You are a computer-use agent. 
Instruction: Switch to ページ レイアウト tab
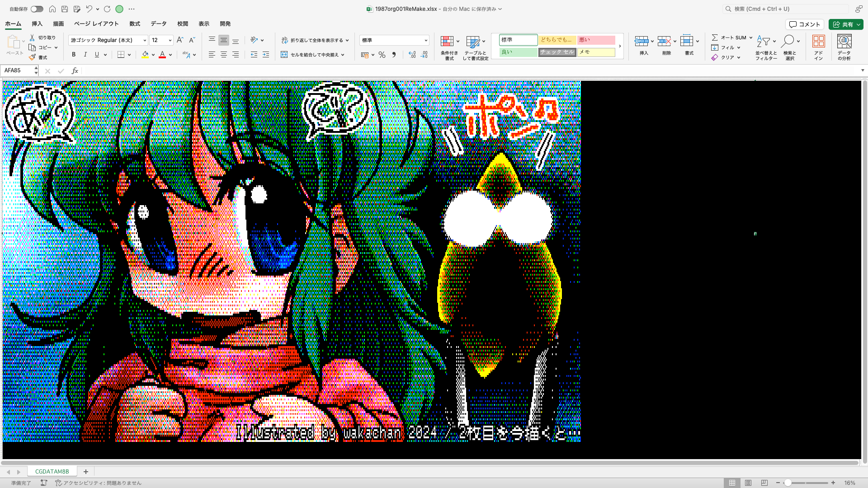click(x=96, y=24)
